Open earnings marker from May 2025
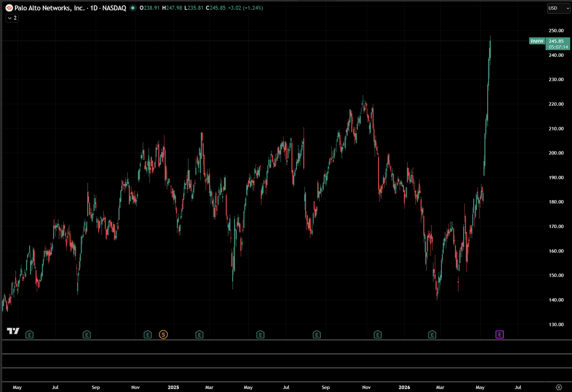 click(x=260, y=334)
